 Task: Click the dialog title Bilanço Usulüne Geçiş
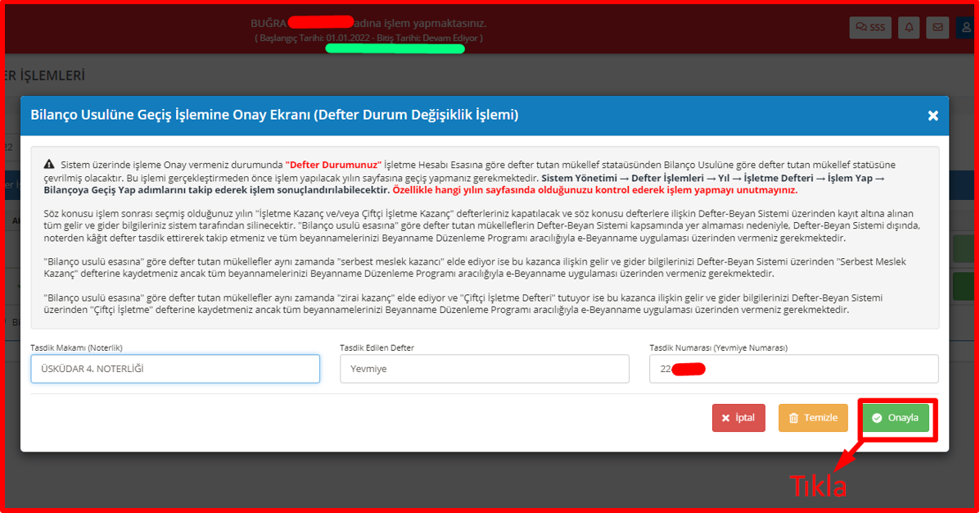pos(274,115)
